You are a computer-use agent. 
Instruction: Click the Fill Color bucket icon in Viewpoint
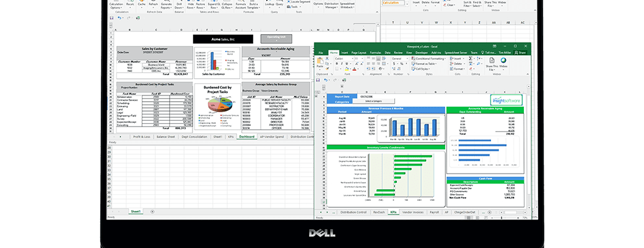(x=347, y=69)
